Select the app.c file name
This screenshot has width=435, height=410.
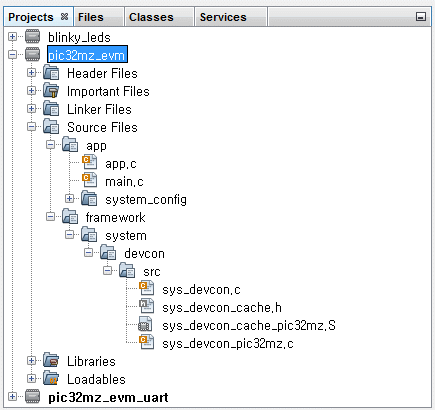pos(121,163)
